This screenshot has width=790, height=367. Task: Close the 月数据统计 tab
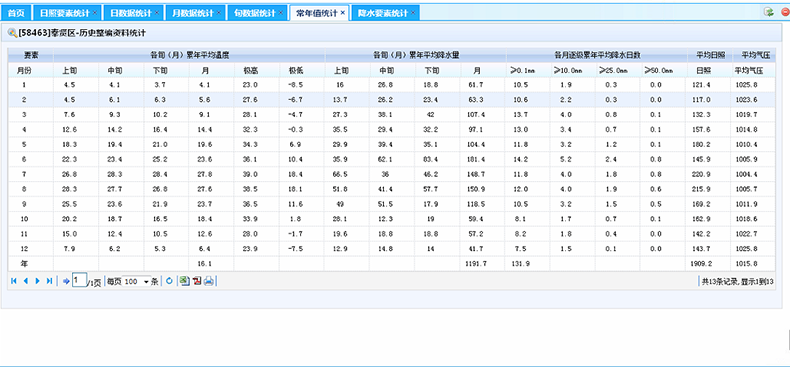(x=219, y=13)
